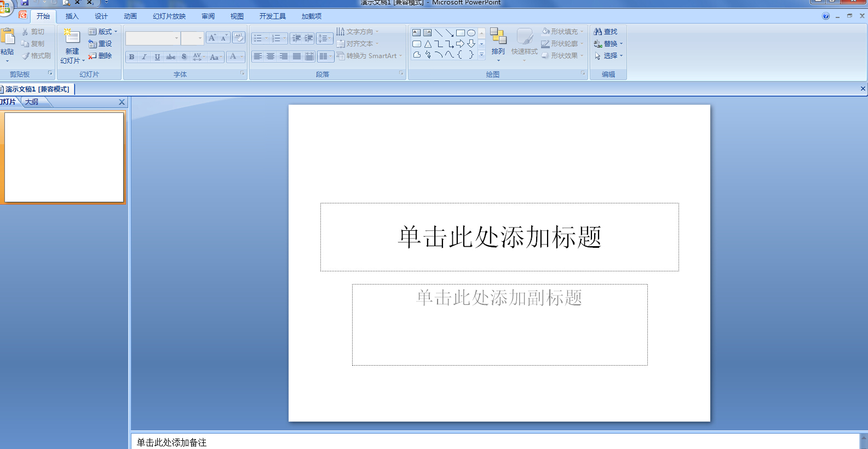Select the Text Box shape
Viewport: 868px width, 449px height.
click(417, 33)
